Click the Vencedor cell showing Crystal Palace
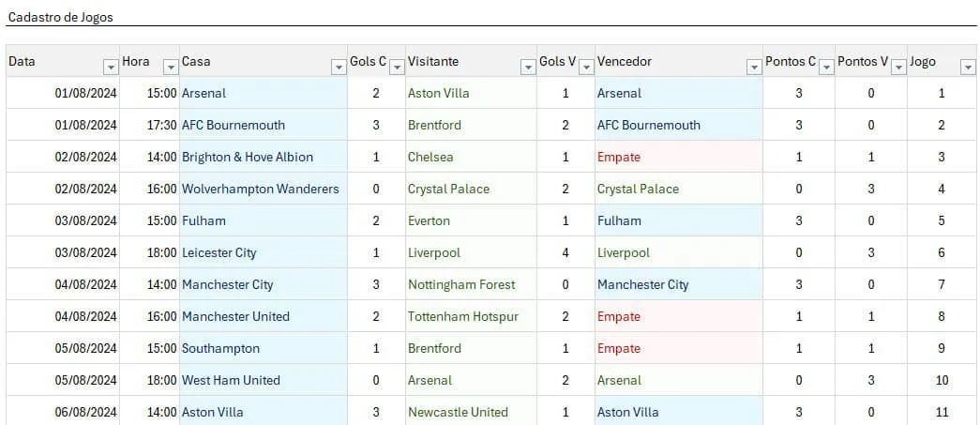Viewport: 980px width, 425px height. pyautogui.click(x=679, y=189)
